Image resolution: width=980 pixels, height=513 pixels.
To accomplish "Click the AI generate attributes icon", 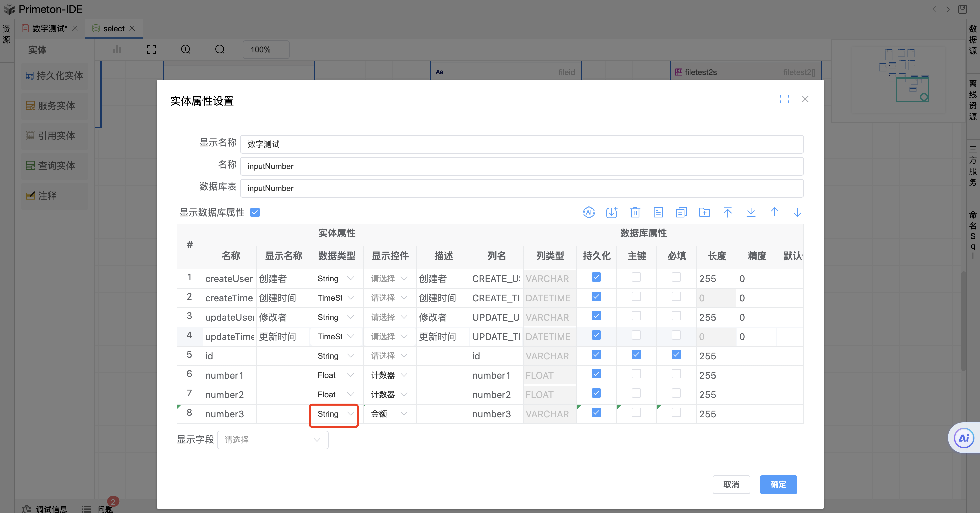I will pos(588,212).
